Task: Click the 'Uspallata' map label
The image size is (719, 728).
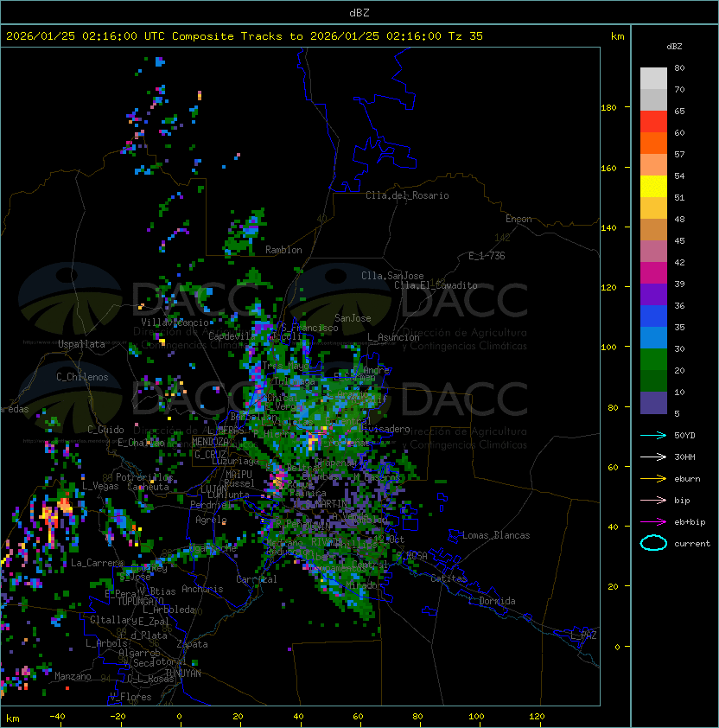Action: (x=81, y=344)
